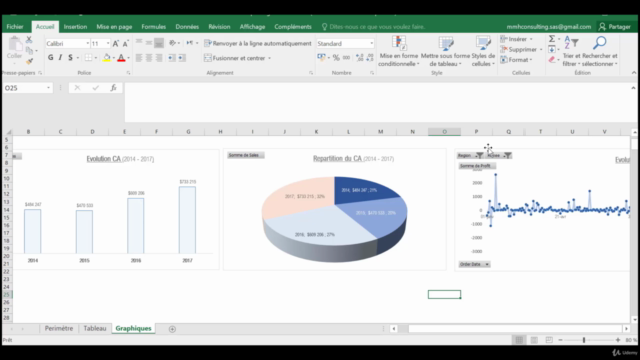Select the Périmètre sheet tab
The height and width of the screenshot is (360, 640).
click(x=59, y=329)
